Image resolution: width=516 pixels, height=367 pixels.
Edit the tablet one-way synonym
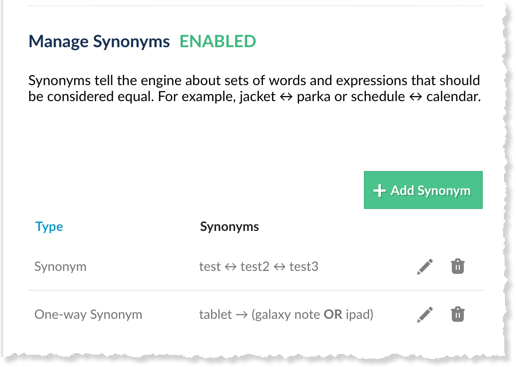pos(425,315)
